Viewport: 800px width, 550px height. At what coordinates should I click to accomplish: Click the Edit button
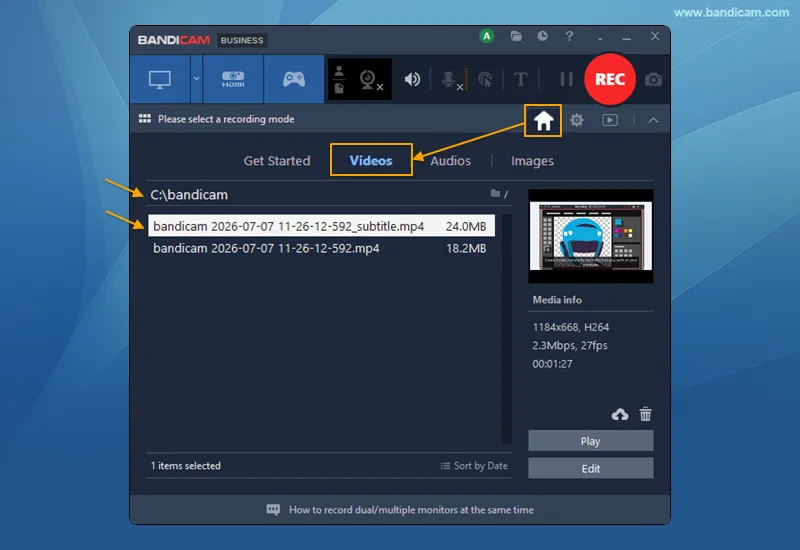pyautogui.click(x=590, y=468)
